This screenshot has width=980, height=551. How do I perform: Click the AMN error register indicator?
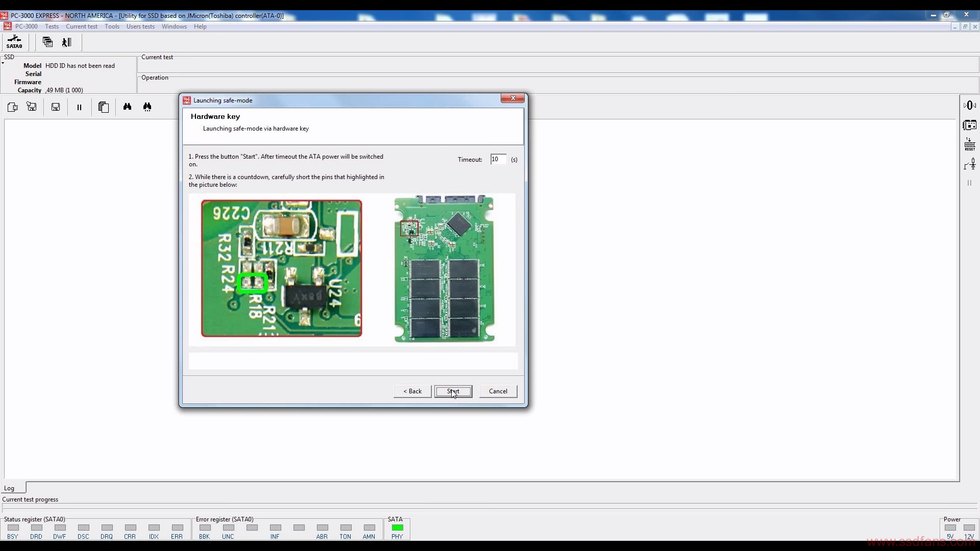(370, 528)
